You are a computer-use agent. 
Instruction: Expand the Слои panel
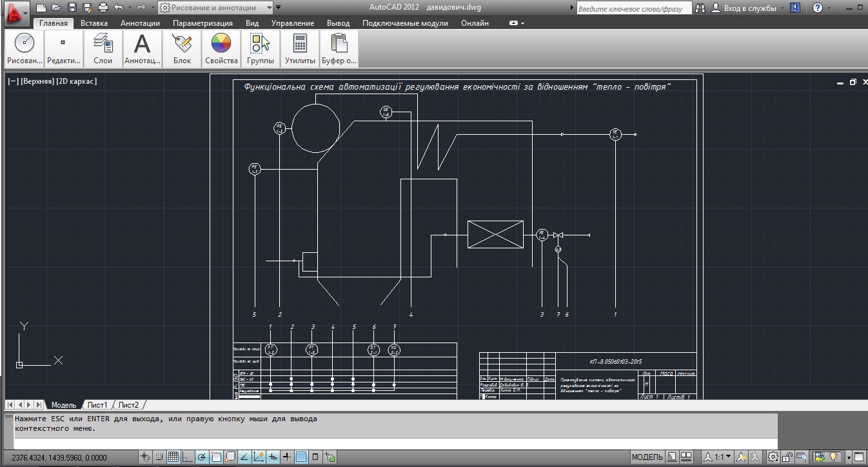coord(103,48)
